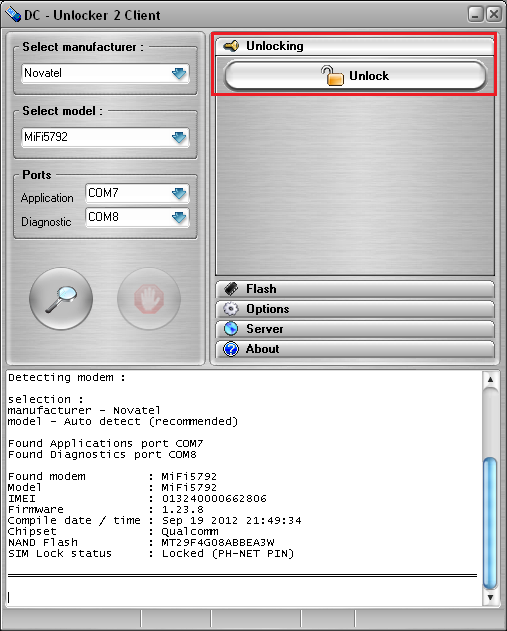This screenshot has width=507, height=631.
Task: Expand the Application port COM7 dropdown
Action: click(137, 193)
